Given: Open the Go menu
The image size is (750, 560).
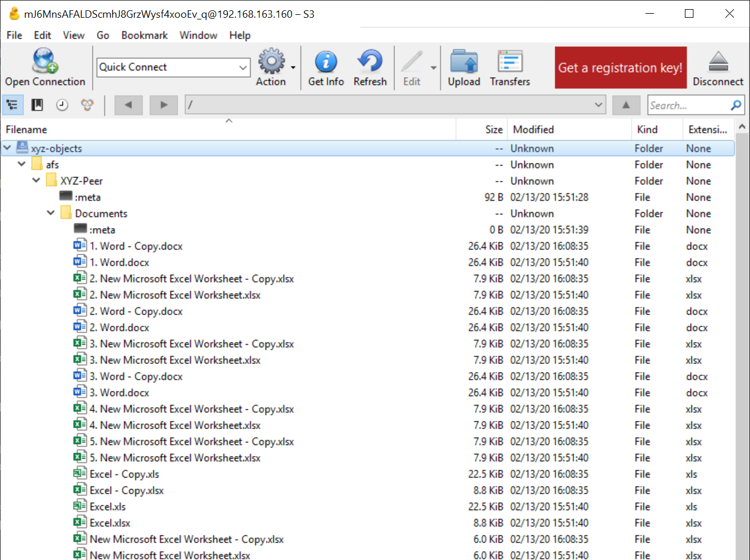Looking at the screenshot, I should [x=103, y=35].
